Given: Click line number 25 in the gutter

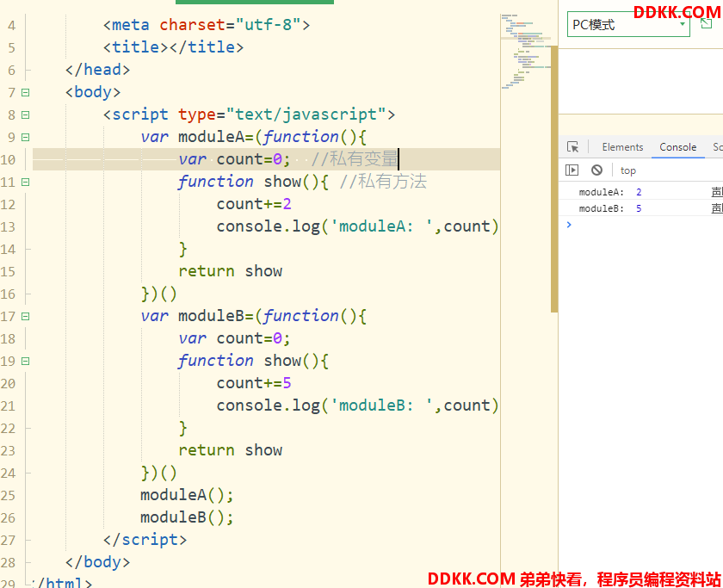Looking at the screenshot, I should (x=8, y=496).
